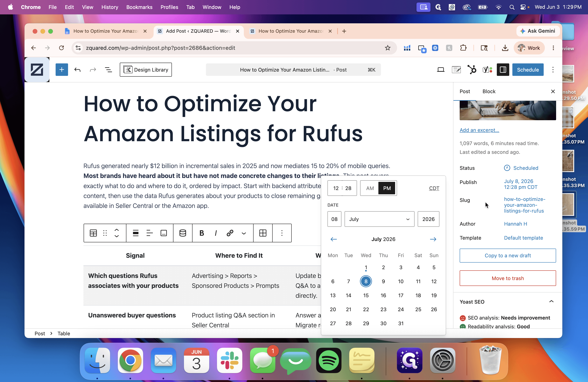Select Table in the breadcrumb
This screenshot has height=382, width=588.
coord(64,334)
